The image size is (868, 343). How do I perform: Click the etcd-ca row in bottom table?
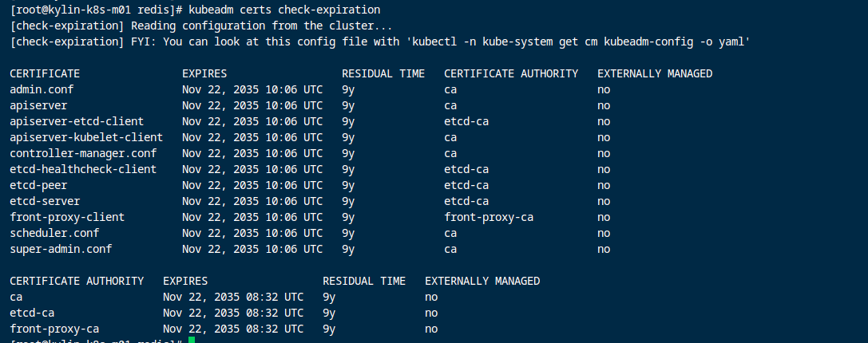click(x=32, y=313)
